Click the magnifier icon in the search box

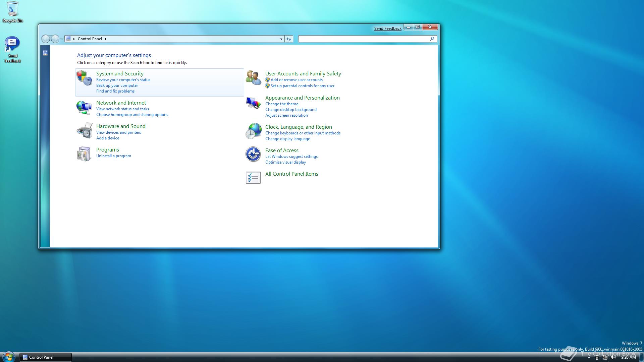pos(432,39)
